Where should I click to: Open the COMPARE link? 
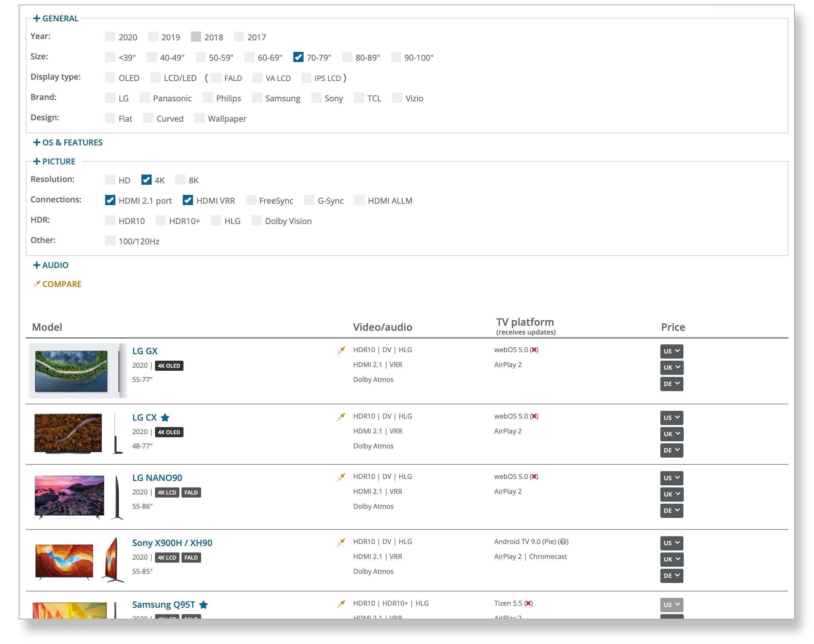tap(57, 284)
